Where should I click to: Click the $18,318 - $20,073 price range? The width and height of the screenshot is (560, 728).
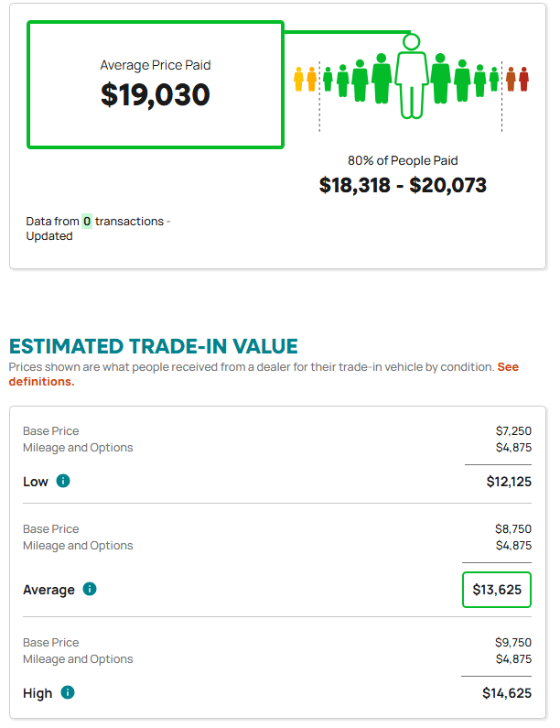(x=403, y=185)
